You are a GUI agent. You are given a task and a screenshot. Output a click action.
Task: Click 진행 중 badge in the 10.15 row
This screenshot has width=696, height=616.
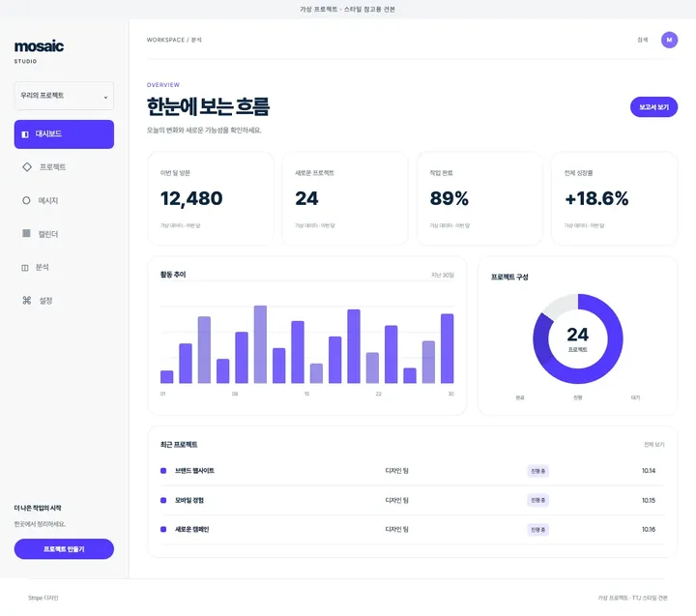(x=538, y=500)
